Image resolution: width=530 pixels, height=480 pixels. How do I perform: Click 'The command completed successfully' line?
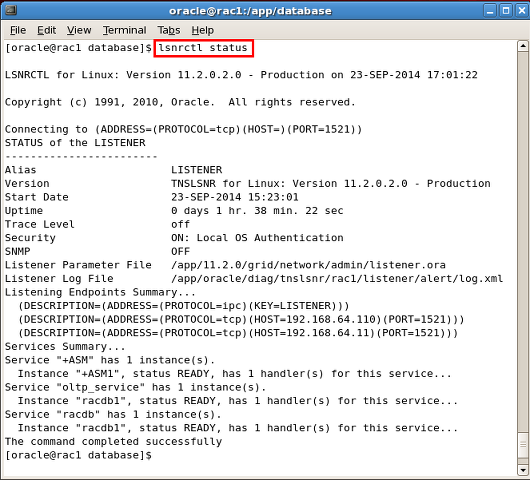click(113, 441)
